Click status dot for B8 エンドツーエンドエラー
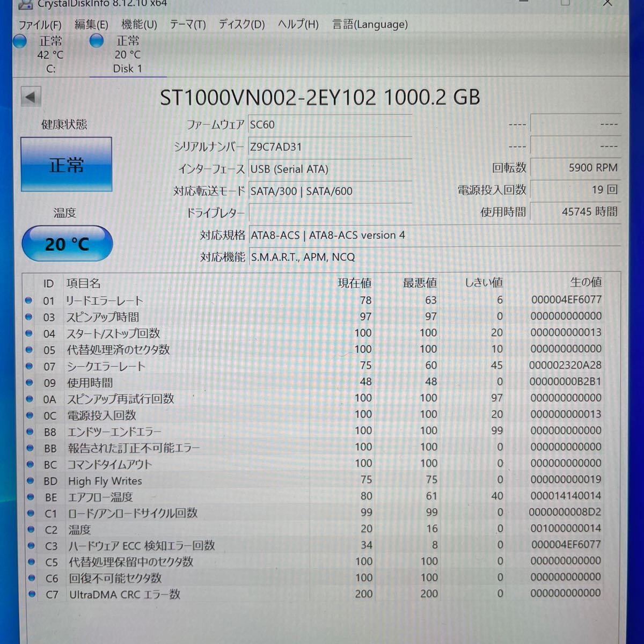 pos(30,431)
